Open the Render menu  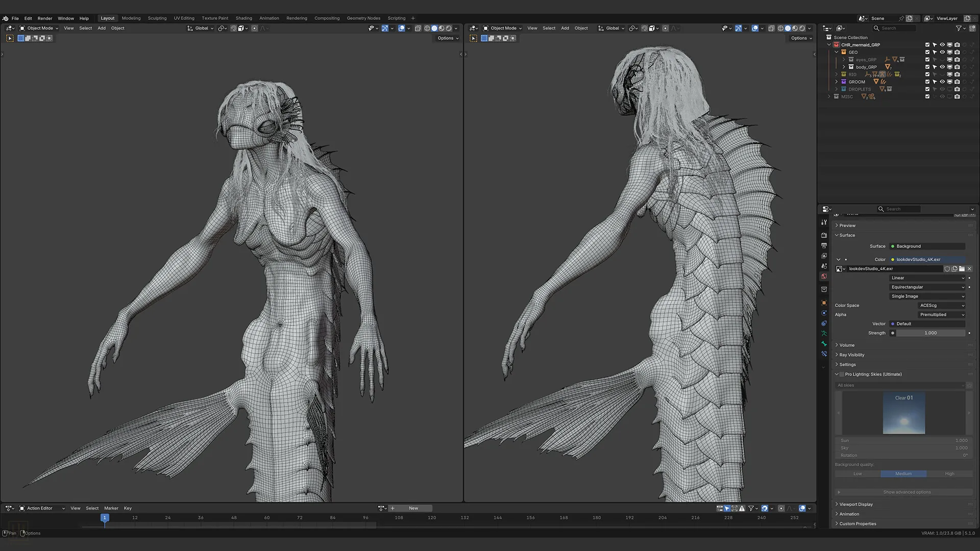pyautogui.click(x=45, y=18)
